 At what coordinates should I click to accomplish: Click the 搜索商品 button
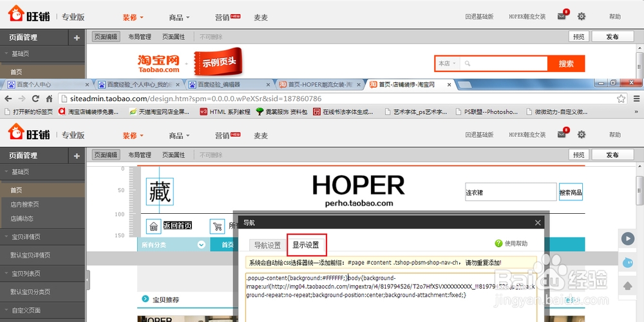[571, 192]
